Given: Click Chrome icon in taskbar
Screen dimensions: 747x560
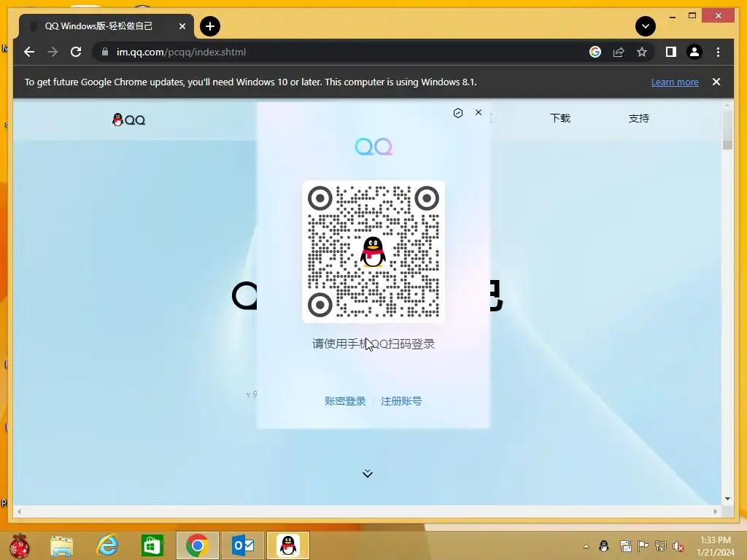Looking at the screenshot, I should (x=197, y=545).
